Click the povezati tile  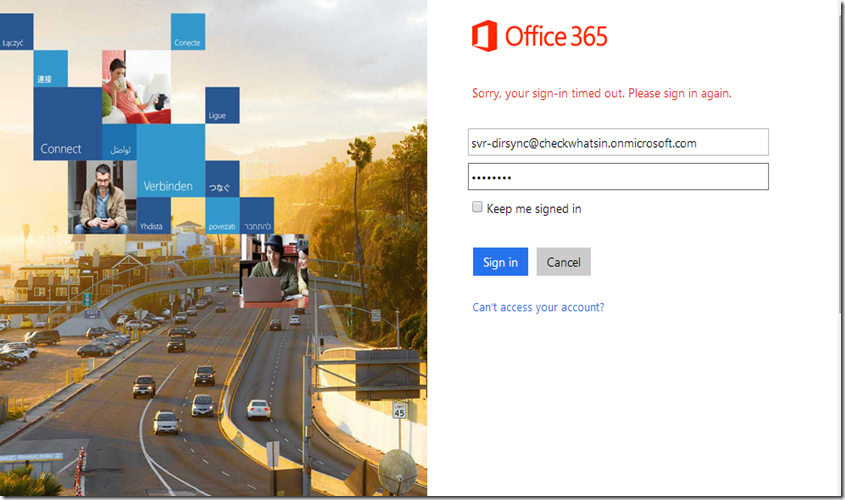click(222, 215)
